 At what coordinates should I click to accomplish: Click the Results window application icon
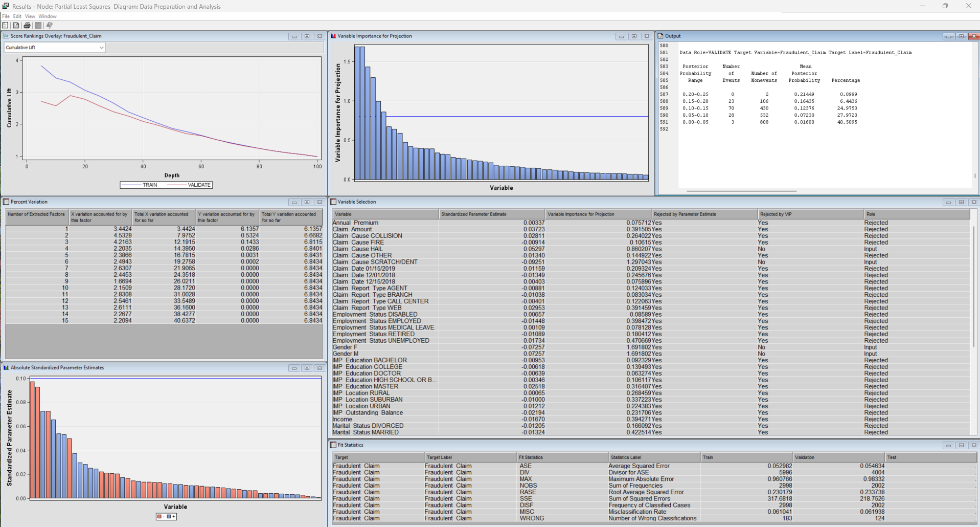(x=6, y=6)
